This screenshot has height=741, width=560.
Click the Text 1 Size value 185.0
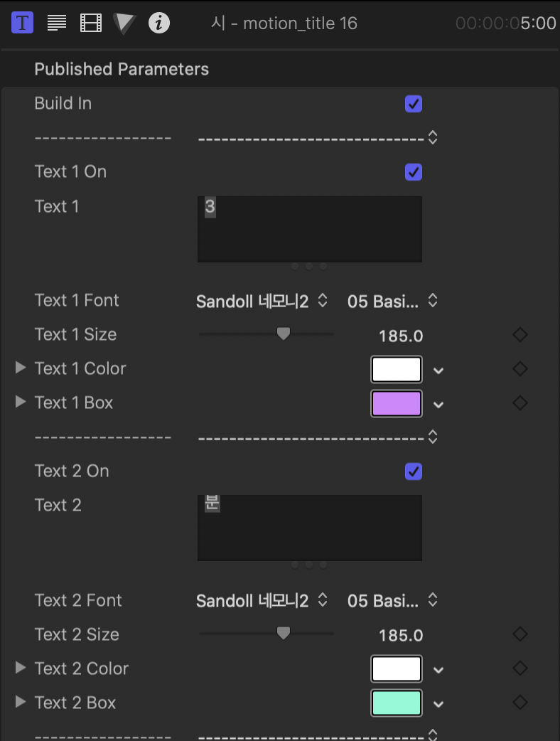coord(401,336)
